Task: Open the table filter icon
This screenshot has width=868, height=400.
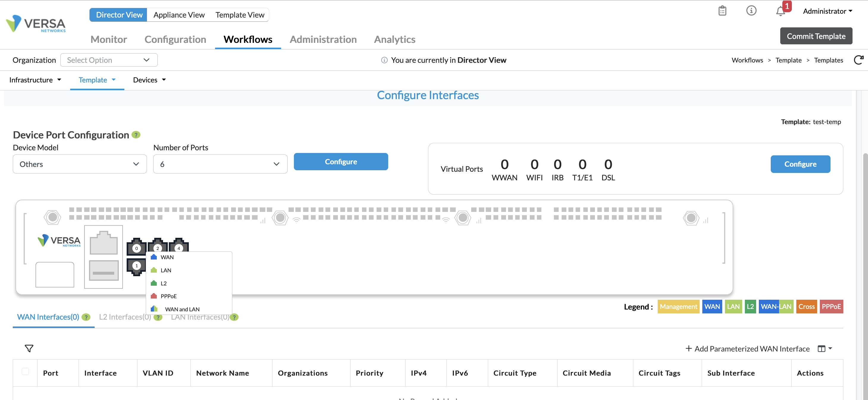Action: point(29,349)
